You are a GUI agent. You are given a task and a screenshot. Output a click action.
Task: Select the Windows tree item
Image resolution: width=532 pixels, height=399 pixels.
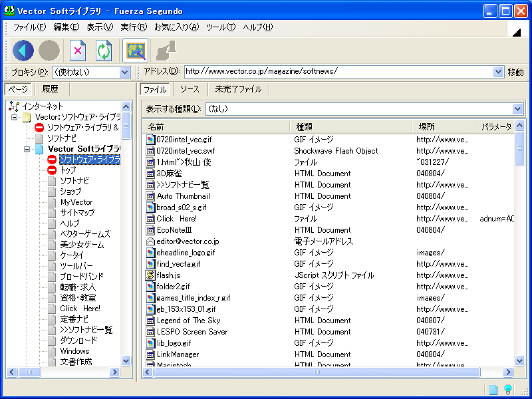tap(74, 351)
